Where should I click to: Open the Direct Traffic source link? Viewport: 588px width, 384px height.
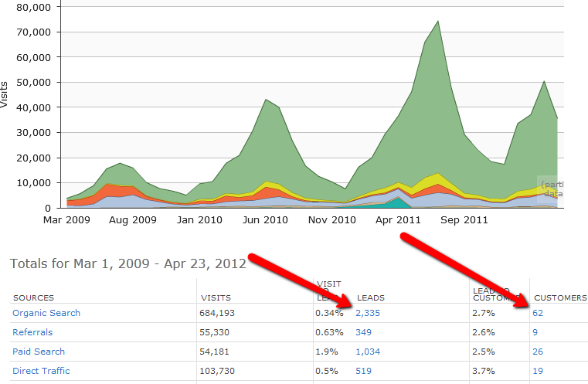[41, 371]
